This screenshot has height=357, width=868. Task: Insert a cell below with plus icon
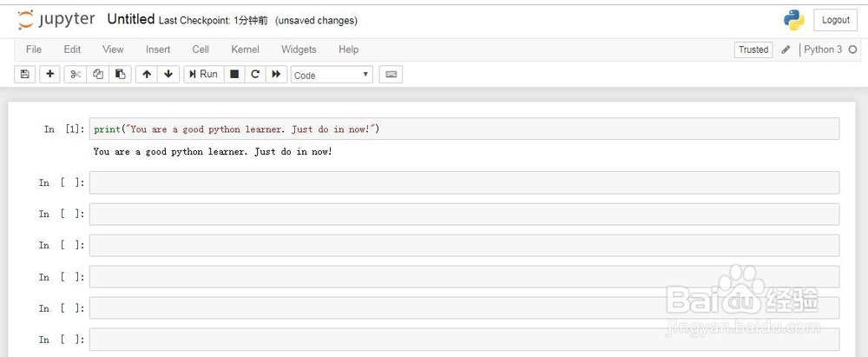[x=50, y=75]
